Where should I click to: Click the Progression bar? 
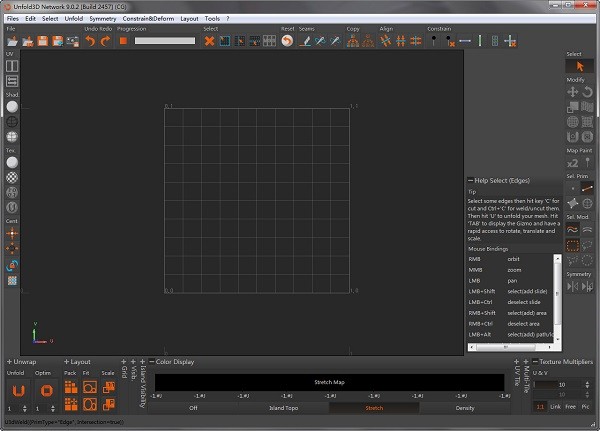coord(165,41)
